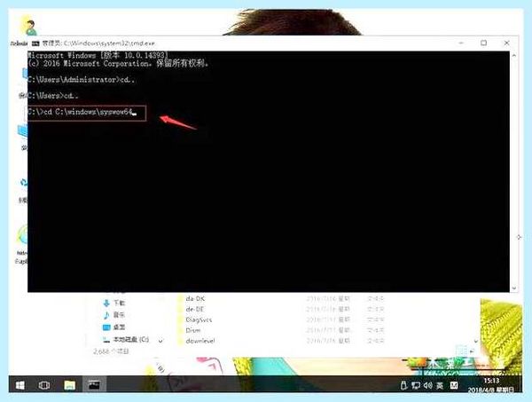
Task: Click the Microsoft Windows version line
Action: click(98, 55)
